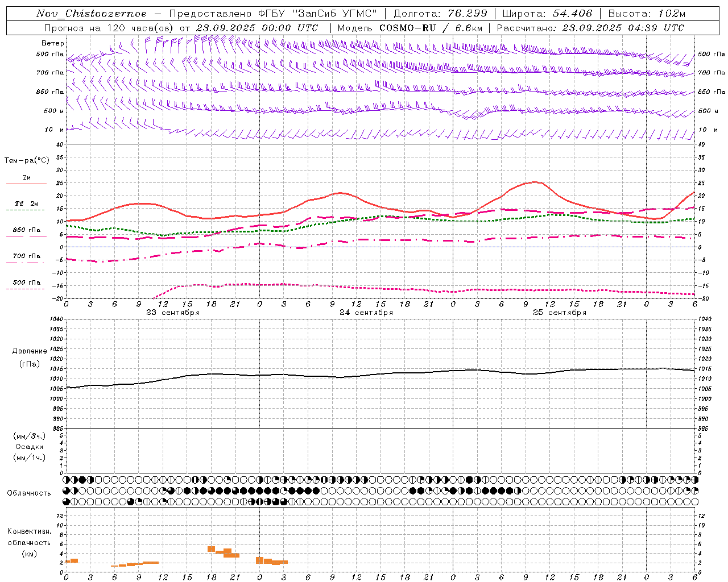Click the 'Предоставлено ФГБУ "ЗапСиб УГМС"' provider text
This screenshot has height=582, width=728.
click(x=274, y=14)
